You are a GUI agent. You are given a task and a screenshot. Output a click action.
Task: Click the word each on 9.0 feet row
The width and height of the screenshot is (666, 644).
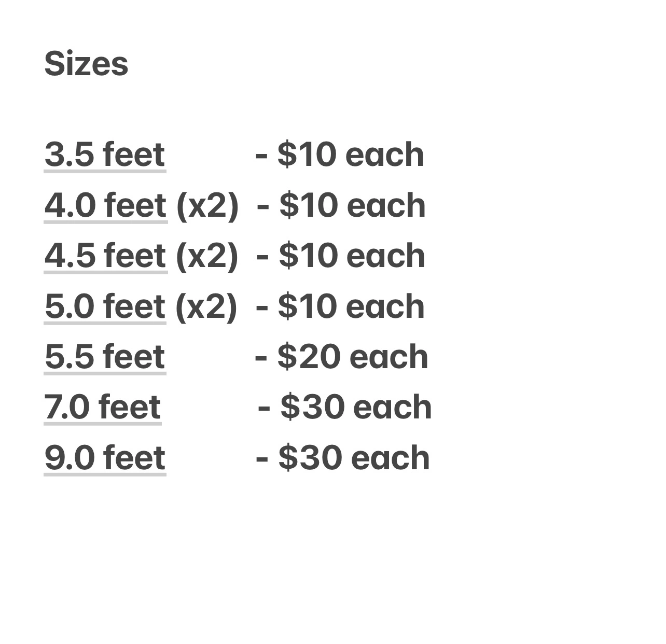pyautogui.click(x=391, y=458)
